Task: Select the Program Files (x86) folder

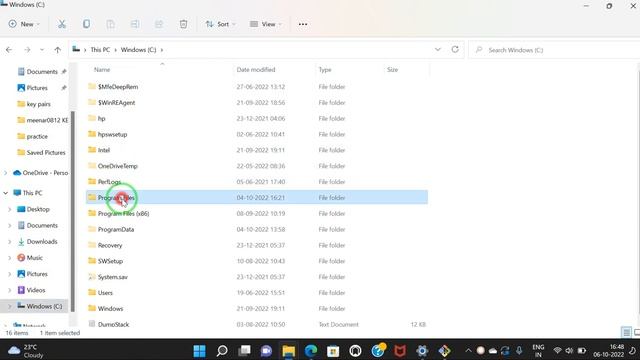Action: [x=257, y=213]
